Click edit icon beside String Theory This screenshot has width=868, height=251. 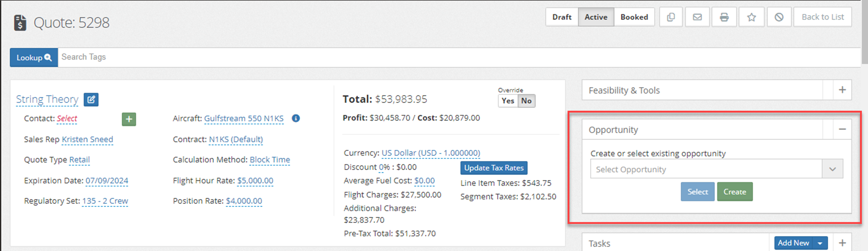(91, 99)
